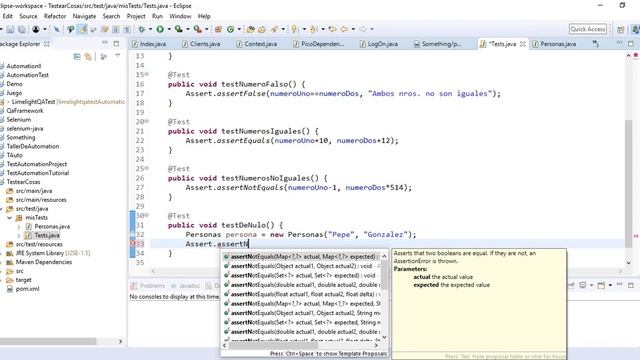
Task: Switch to the LogOn.java editor tab
Action: (x=379, y=44)
